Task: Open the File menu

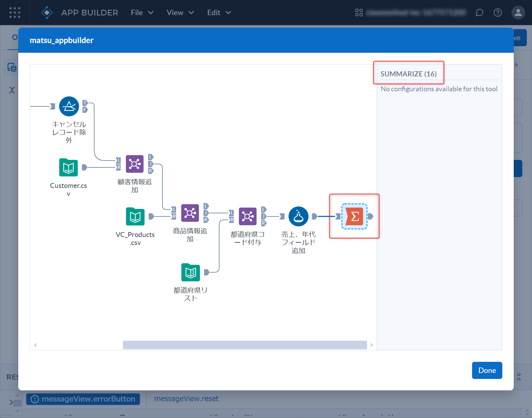Action: 142,13
